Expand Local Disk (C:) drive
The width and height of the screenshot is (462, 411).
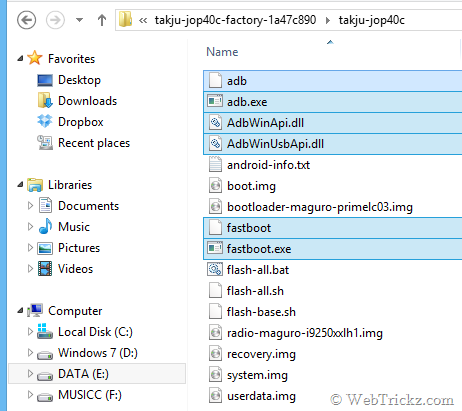click(x=30, y=332)
